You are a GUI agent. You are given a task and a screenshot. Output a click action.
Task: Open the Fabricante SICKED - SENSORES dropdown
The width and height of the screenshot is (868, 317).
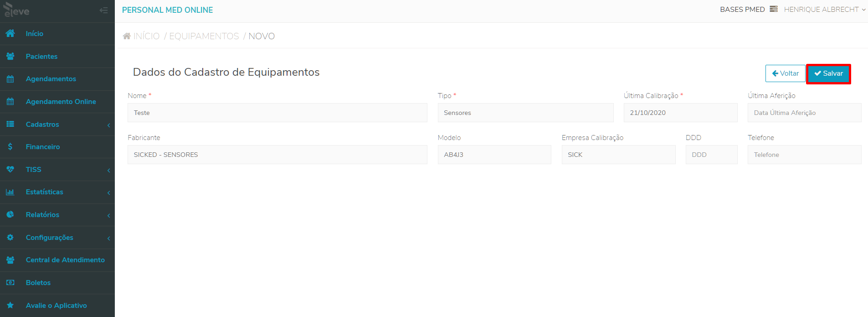(277, 155)
